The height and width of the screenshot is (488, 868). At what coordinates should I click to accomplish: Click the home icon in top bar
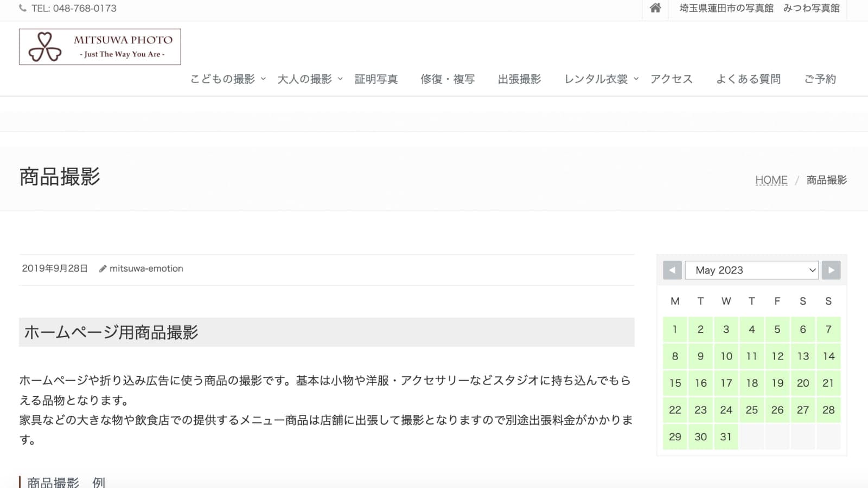click(655, 8)
